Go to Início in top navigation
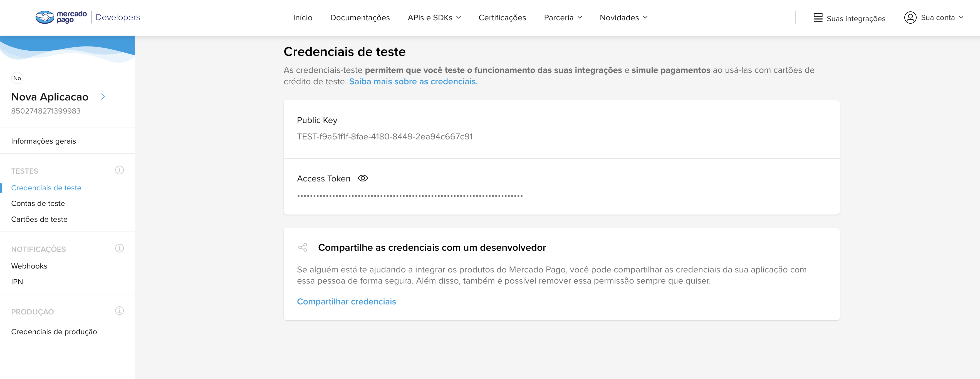 [303, 18]
